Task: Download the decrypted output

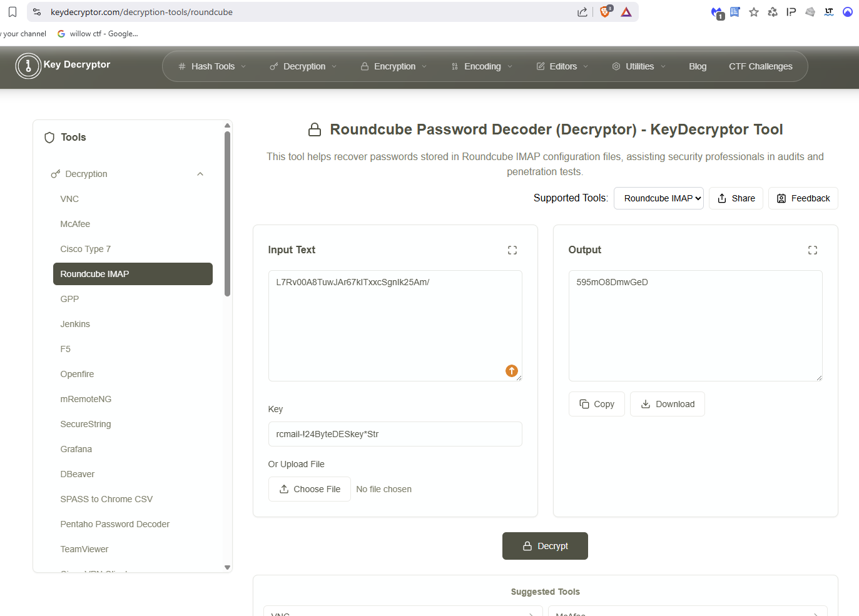Action: point(668,404)
